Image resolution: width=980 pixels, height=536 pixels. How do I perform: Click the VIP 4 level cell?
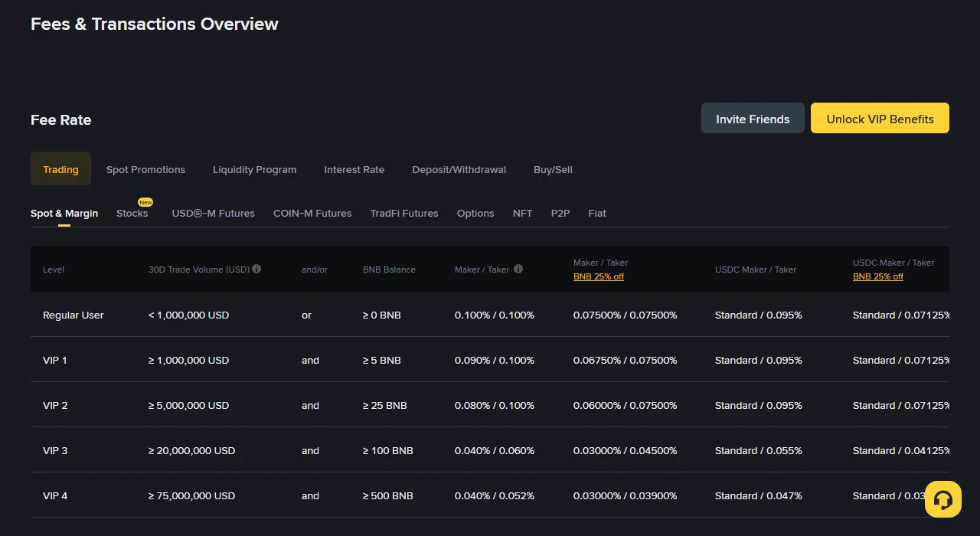tap(55, 495)
